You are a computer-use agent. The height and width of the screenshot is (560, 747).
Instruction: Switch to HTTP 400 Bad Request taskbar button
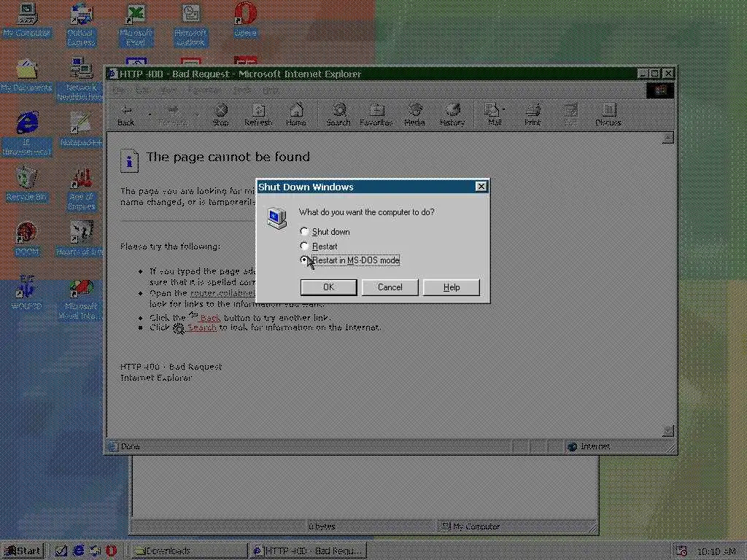pos(308,551)
